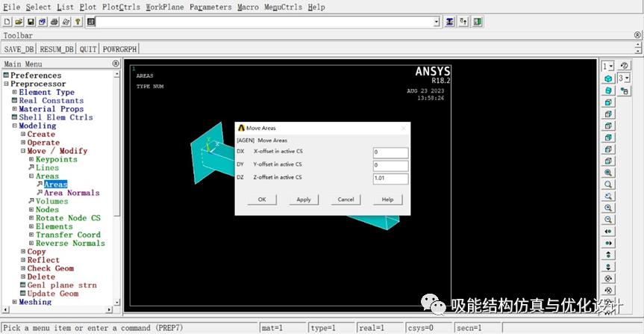This screenshot has width=644, height=334.
Task: Collapse the Main Menu panel
Action: pos(116,64)
